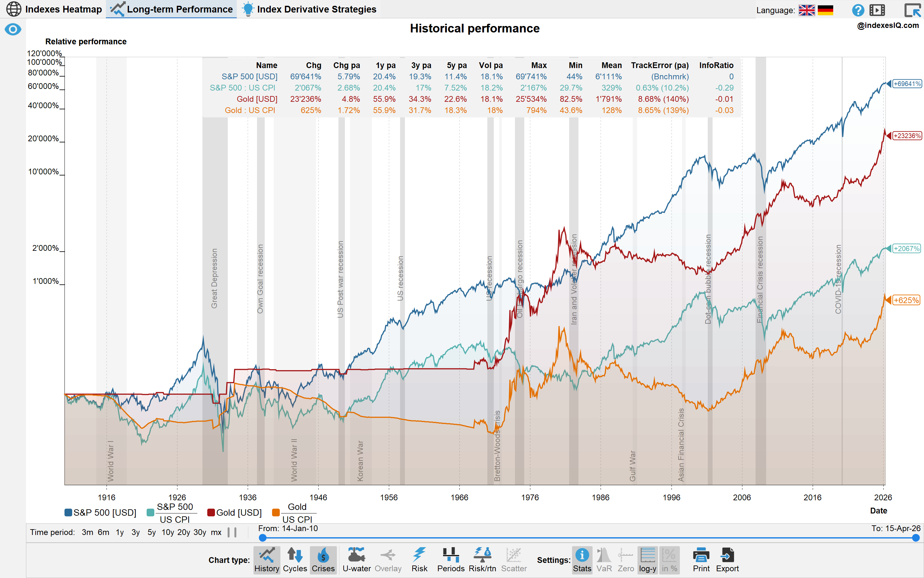Set time period to mx
This screenshot has width=924, height=578.
point(216,532)
